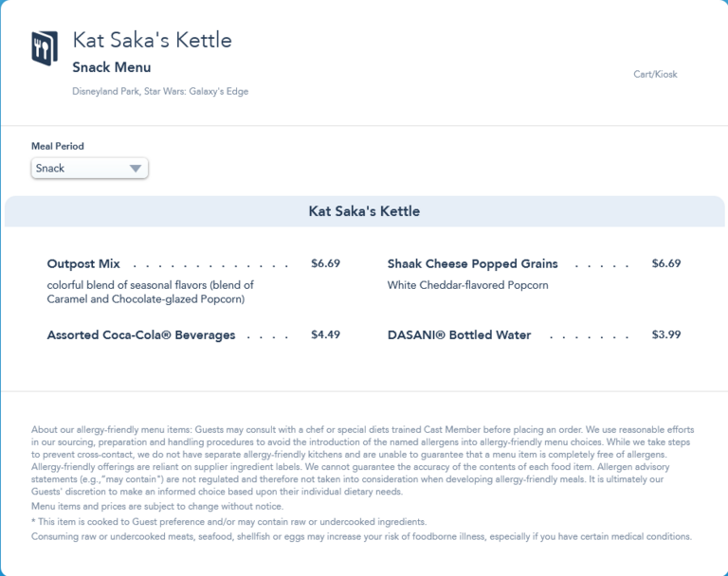Viewport: 728px width, 576px height.
Task: Click the Cart/Kiosk label
Action: pos(655,74)
